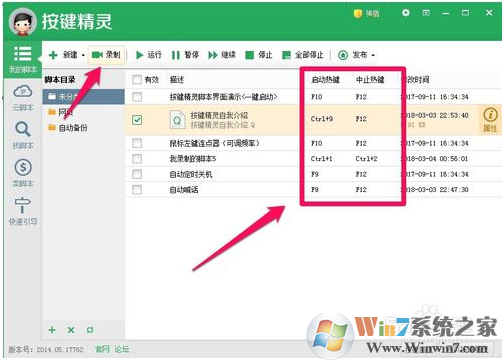This screenshot has width=504, height=362.
Task: Enable 鼠标左键连点器 script checkbox
Action: click(137, 143)
